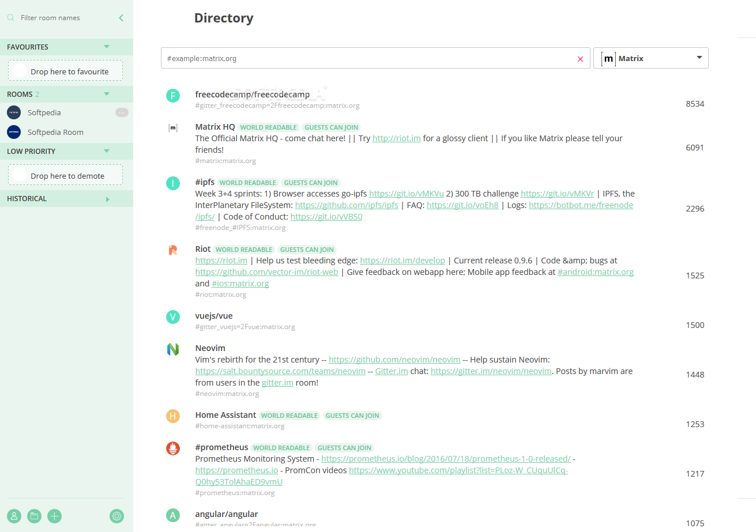The width and height of the screenshot is (756, 532).
Task: Click the Drop here to favourite box
Action: tap(65, 70)
